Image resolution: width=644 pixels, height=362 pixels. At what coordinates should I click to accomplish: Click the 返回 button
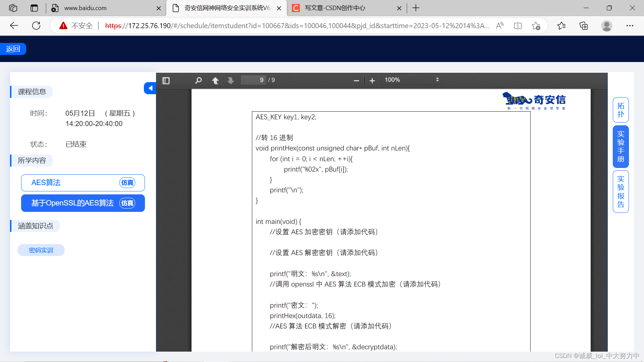click(x=13, y=49)
